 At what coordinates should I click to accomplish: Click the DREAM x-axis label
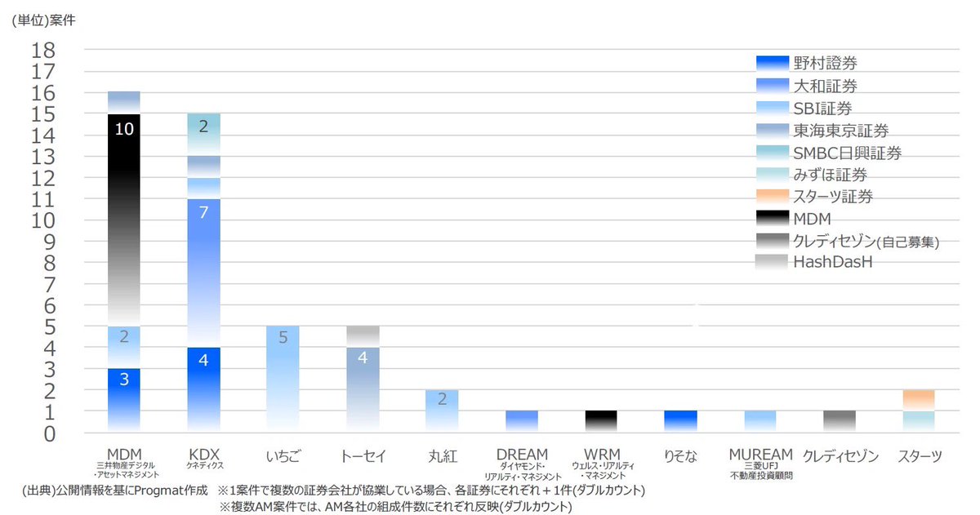(521, 455)
